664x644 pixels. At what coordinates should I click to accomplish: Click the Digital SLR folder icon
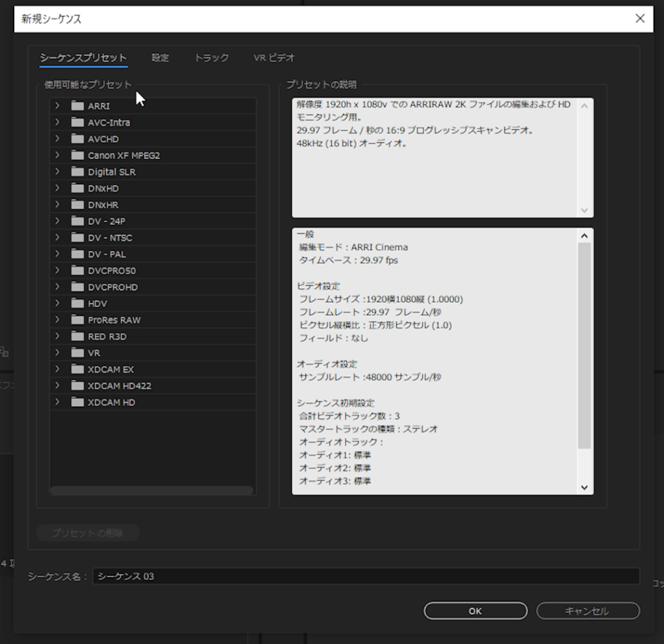pyautogui.click(x=78, y=171)
